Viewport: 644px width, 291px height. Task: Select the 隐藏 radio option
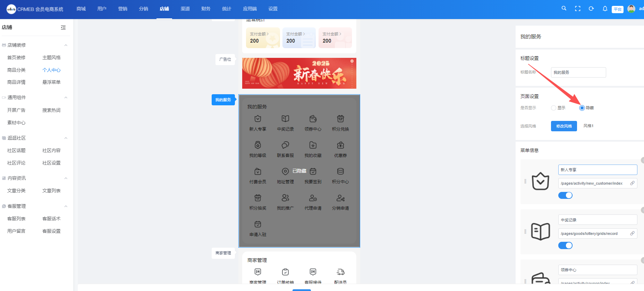click(x=582, y=108)
